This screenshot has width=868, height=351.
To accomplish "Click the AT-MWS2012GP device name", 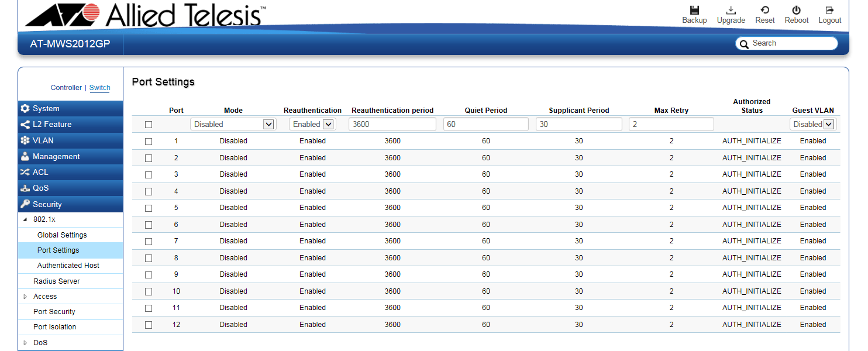I will 70,44.
